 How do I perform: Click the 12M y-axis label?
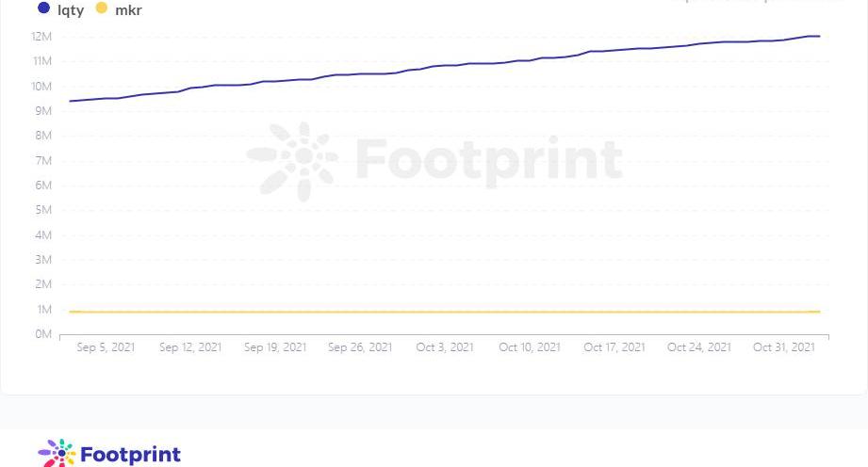coord(41,37)
